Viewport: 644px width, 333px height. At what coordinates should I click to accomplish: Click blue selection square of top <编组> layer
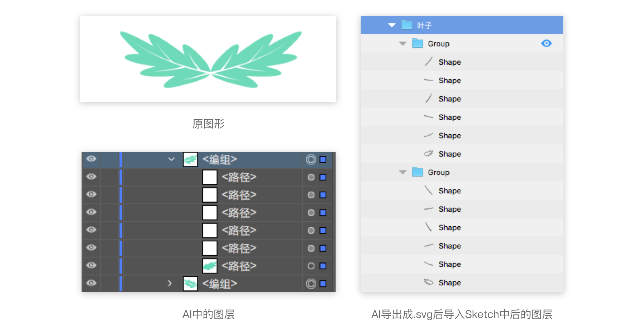coord(323,159)
